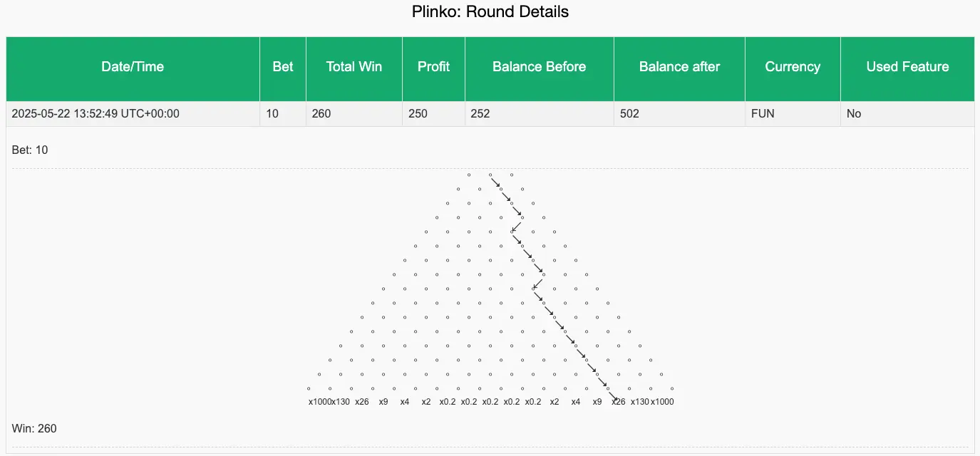Click the Date/Time column header

click(133, 67)
